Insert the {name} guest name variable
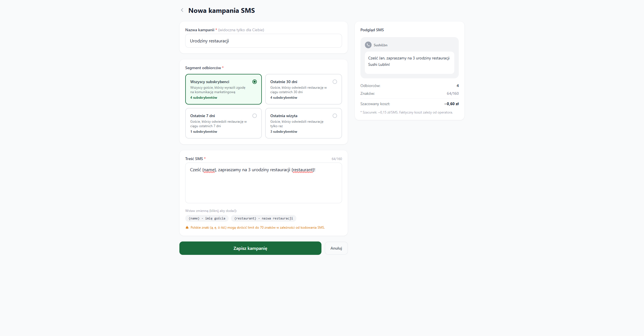 (x=207, y=218)
